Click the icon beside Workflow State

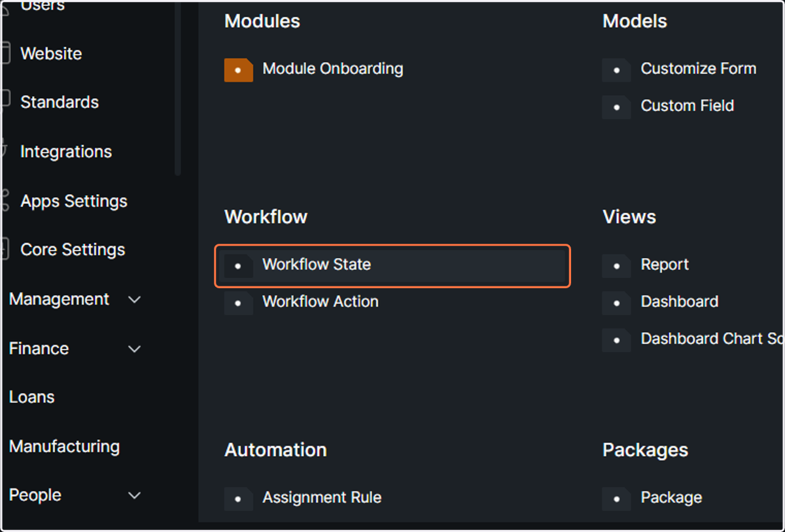coord(238,265)
